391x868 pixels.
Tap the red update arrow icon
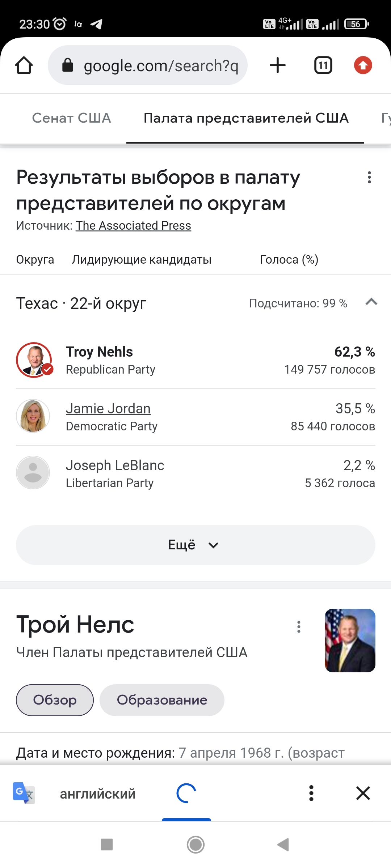coord(363,65)
